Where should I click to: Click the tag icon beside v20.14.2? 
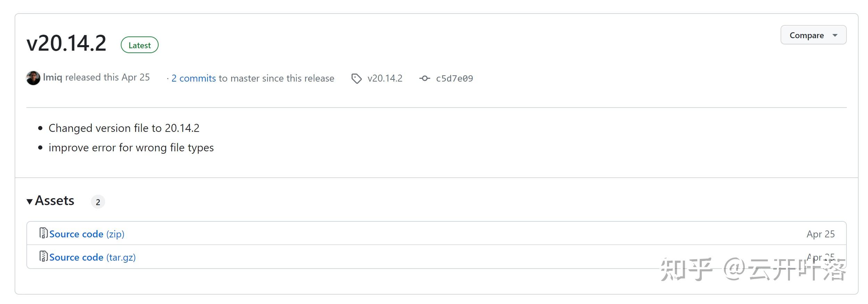pos(356,79)
